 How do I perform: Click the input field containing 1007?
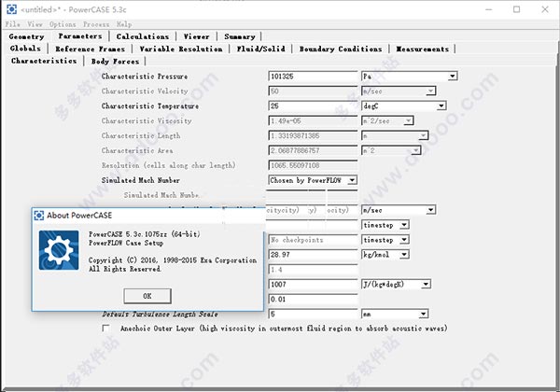coord(314,284)
